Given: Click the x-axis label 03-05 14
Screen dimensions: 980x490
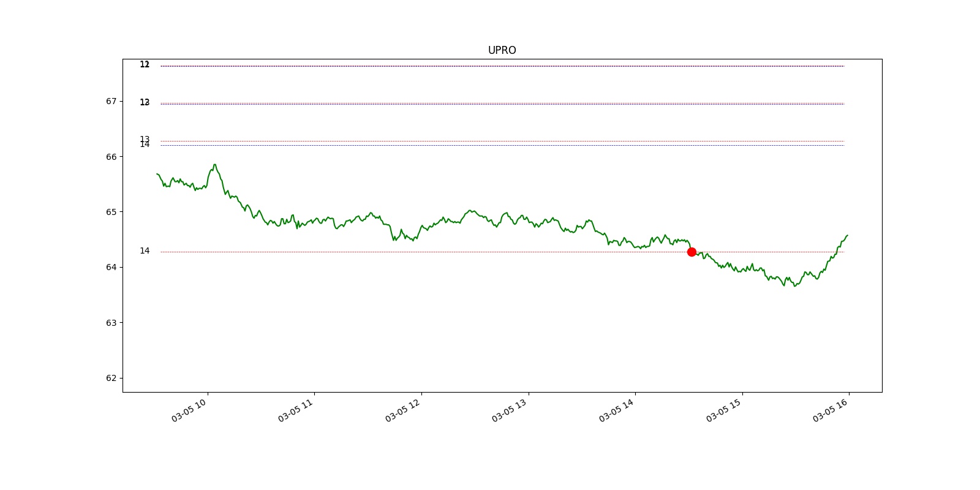Looking at the screenshot, I should (617, 410).
